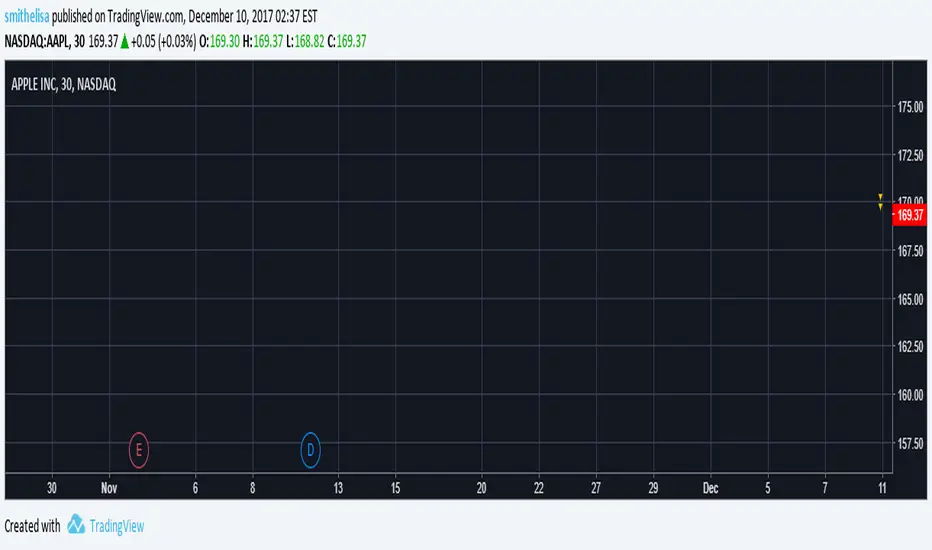Select the earnings E marker
Viewport: 932px width, 550px height.
138,450
